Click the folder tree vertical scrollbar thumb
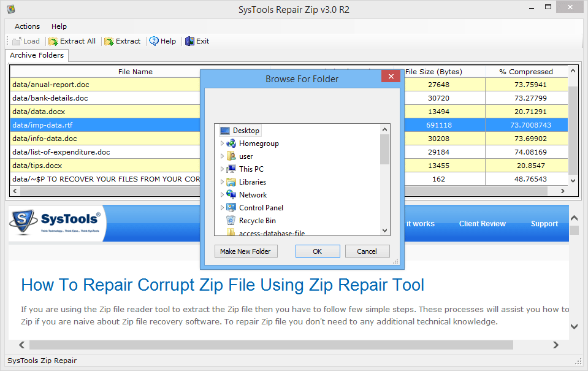The height and width of the screenshot is (371, 588). (384, 149)
